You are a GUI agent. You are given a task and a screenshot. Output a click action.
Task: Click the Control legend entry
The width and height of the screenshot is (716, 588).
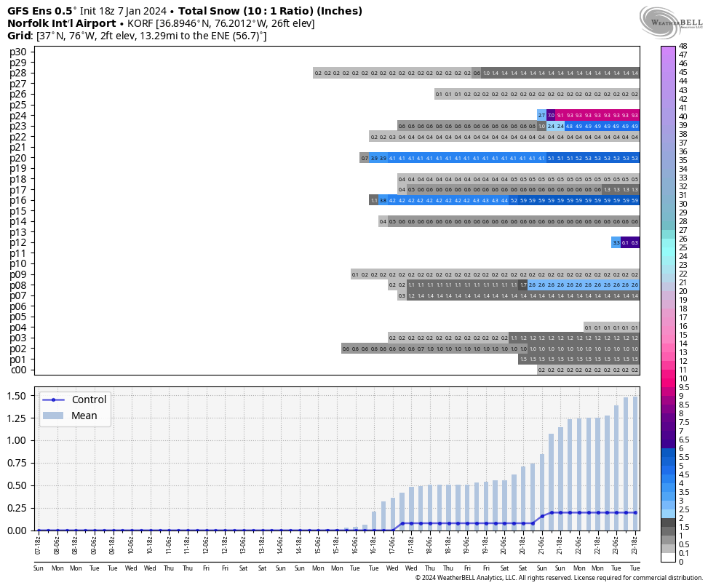(x=74, y=400)
